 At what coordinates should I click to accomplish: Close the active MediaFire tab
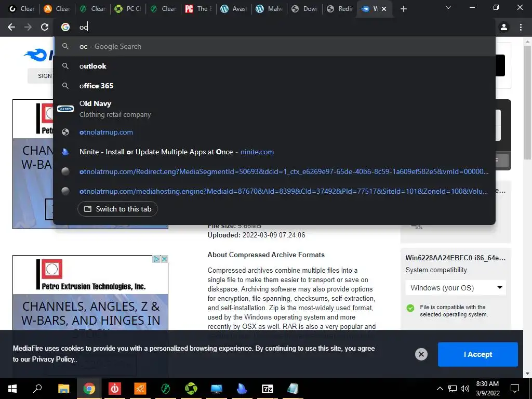[384, 9]
